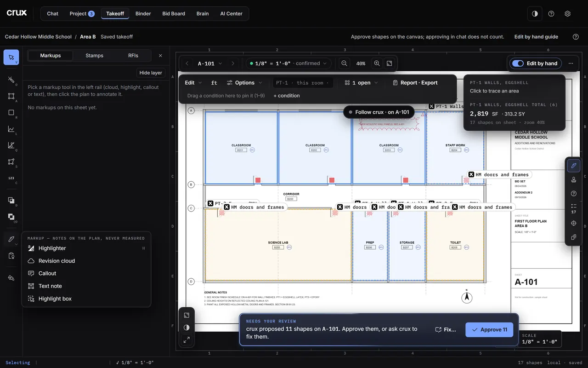Choose Revision cloud from the markup menu
The image size is (588, 368).
(x=86, y=261)
